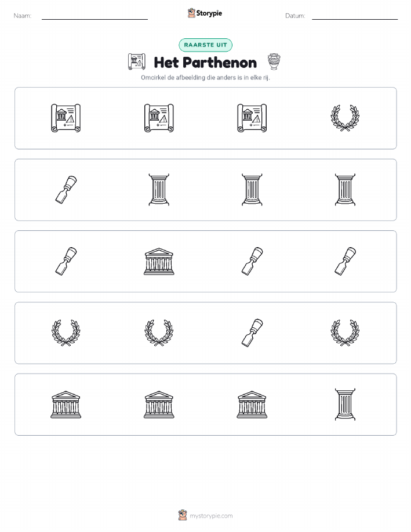The height and width of the screenshot is (532, 411).
Task: Click the instruction text under the title
Action: point(205,78)
